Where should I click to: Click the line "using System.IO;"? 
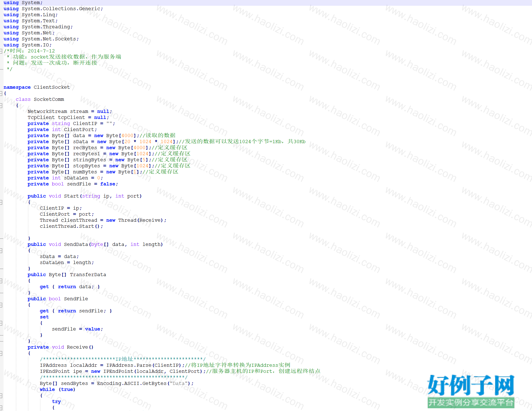[x=27, y=45]
